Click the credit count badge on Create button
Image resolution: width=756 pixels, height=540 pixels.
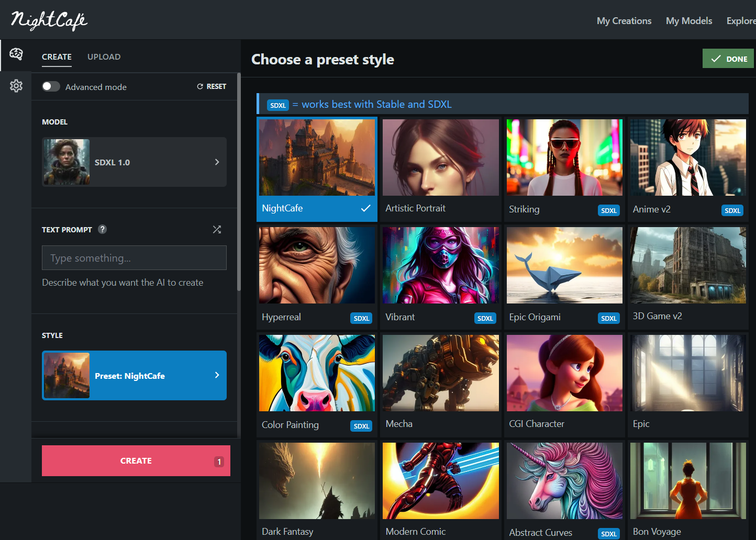[219, 462]
